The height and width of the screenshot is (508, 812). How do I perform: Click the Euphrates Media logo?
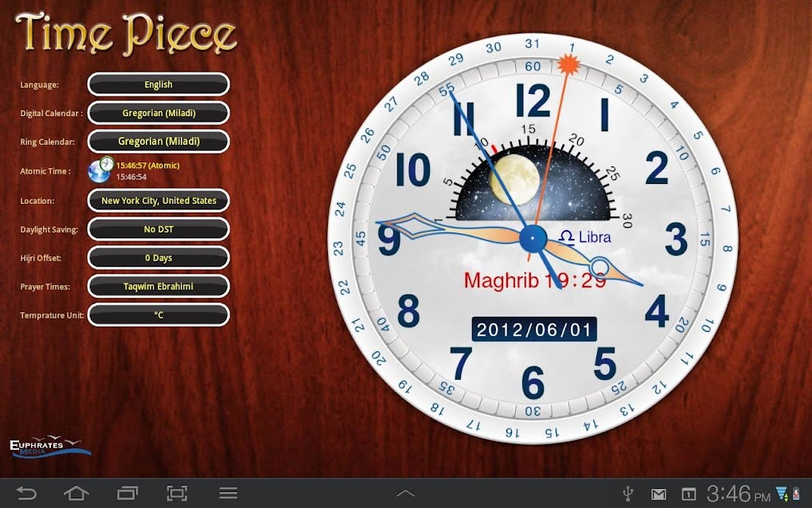[x=49, y=446]
